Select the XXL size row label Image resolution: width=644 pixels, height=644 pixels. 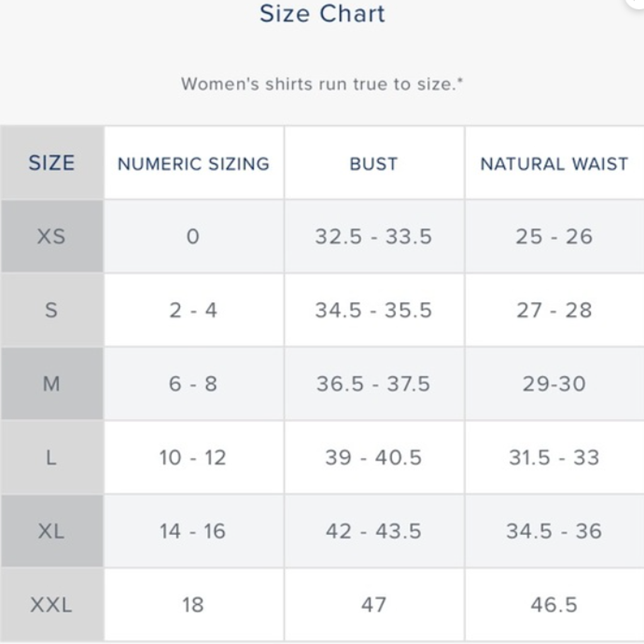point(51,605)
